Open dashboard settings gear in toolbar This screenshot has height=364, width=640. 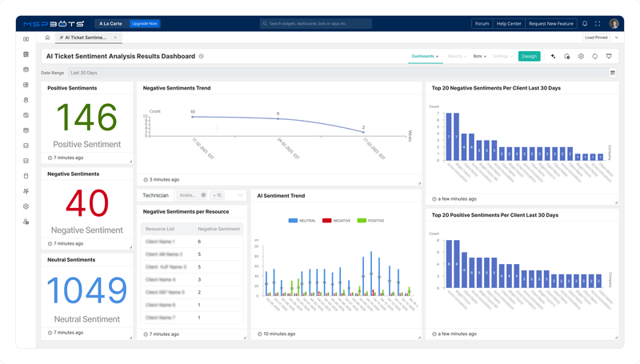click(x=581, y=56)
